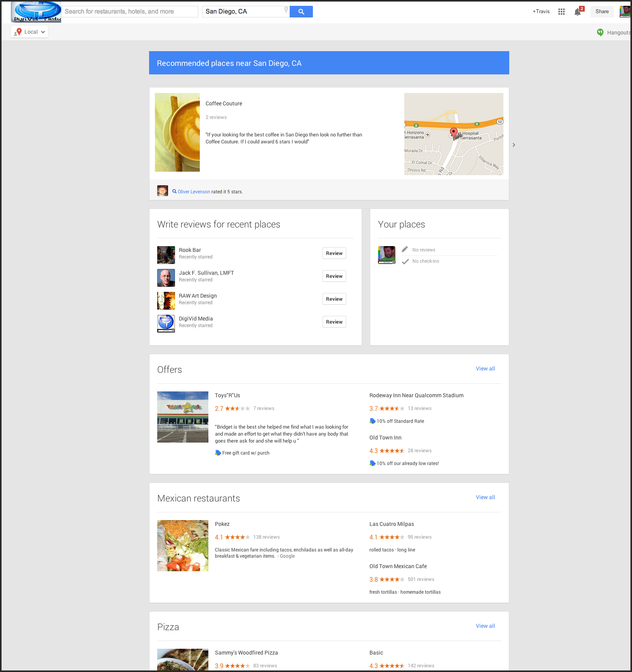Open the Coffee Couture place title
The width and height of the screenshot is (632, 672).
point(224,103)
